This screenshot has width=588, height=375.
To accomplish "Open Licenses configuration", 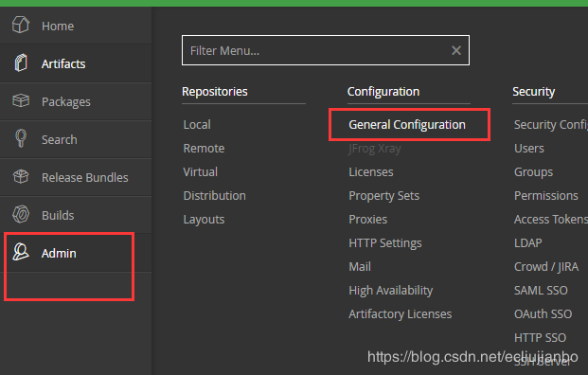I will tap(371, 171).
